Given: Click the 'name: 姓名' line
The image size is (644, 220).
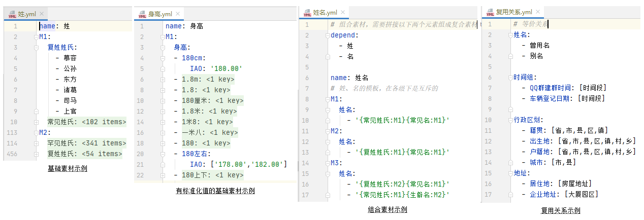Looking at the screenshot, I should 349,78.
